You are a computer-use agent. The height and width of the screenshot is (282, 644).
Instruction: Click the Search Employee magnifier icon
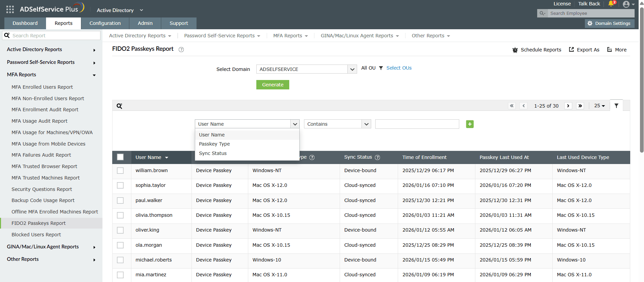click(542, 13)
